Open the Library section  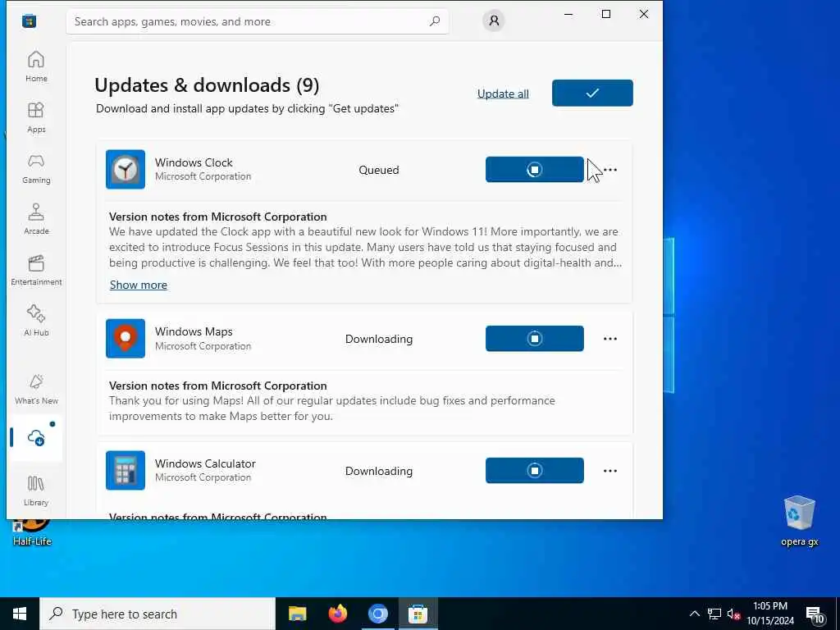point(36,491)
